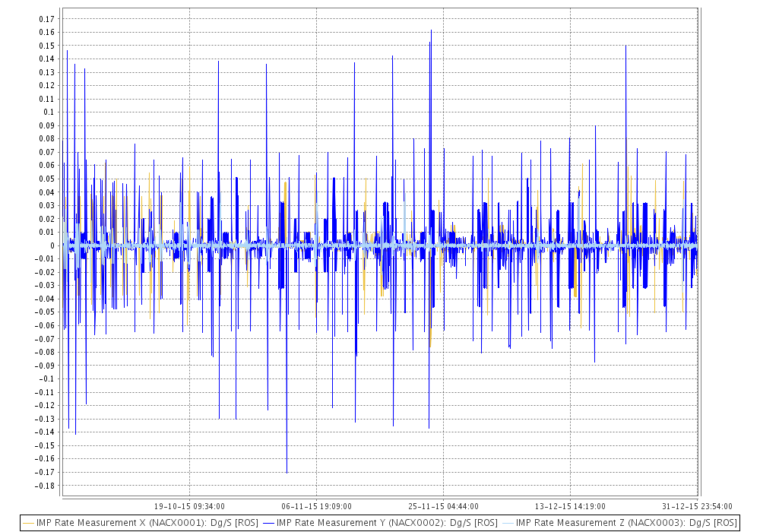Screen dimensions: 760x532
Task: Click the IMP Rate Measurement Y legend entry
Action: click(x=381, y=522)
